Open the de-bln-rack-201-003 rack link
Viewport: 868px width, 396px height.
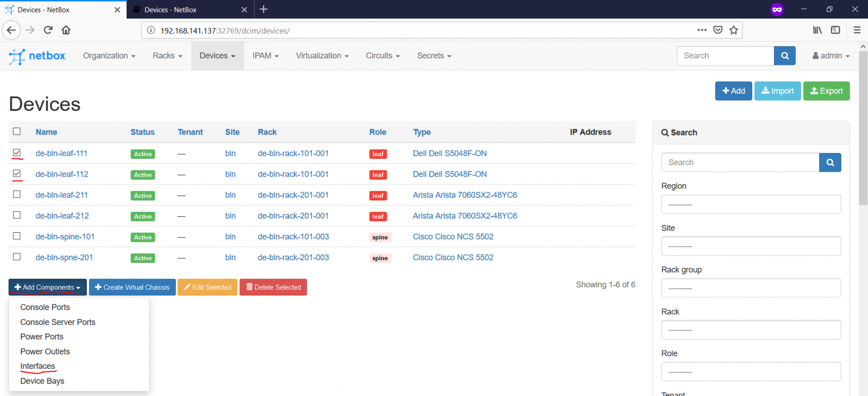coord(293,257)
